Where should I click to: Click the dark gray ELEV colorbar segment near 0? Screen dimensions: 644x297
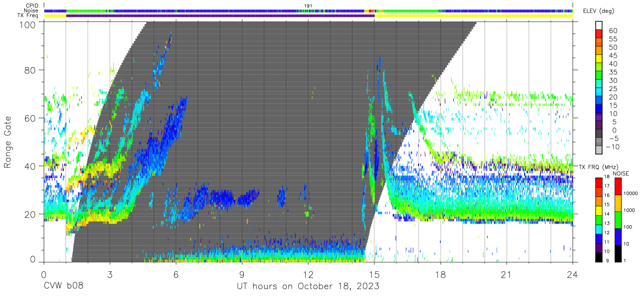coord(599,134)
